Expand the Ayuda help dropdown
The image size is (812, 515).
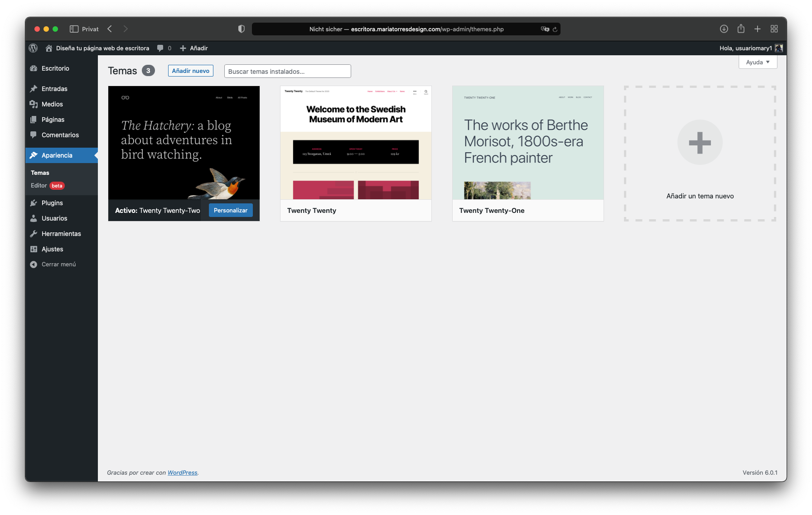click(758, 62)
